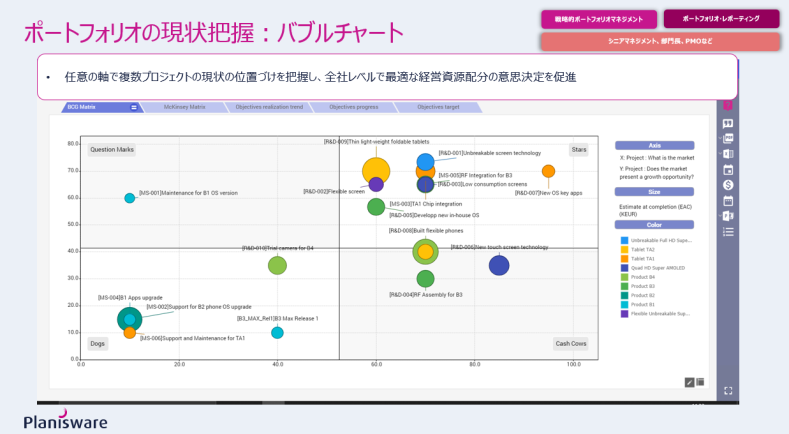This screenshot has height=434, width=789.
Task: Click the Size legend header
Action: coord(654,192)
